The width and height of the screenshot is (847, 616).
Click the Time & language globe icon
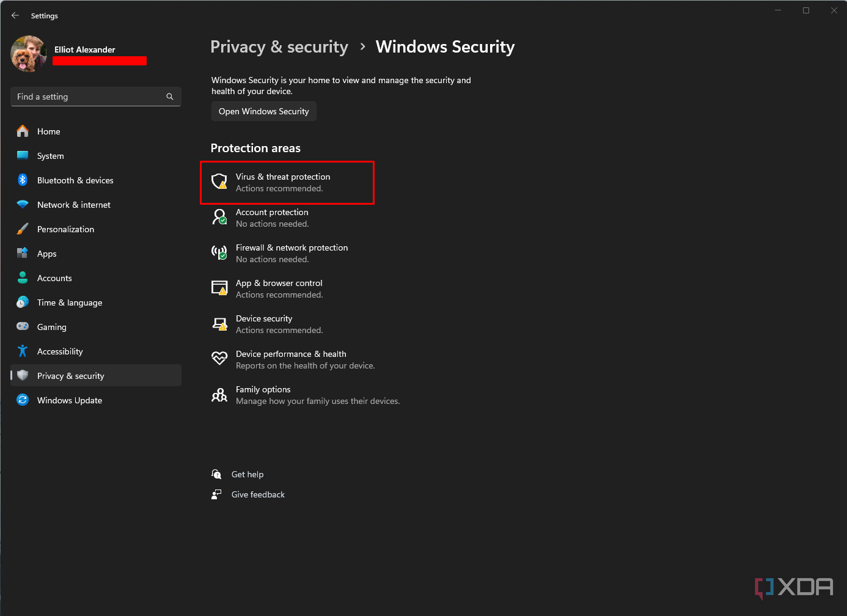click(23, 302)
